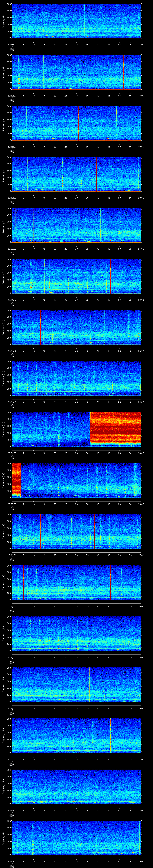The height and width of the screenshot is (868, 153).
Task: Click the "20:18:00" start time label
Action: 12,147
